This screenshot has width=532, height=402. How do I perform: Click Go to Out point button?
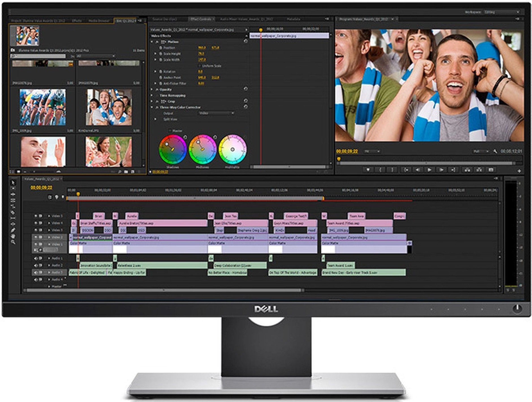(x=453, y=170)
